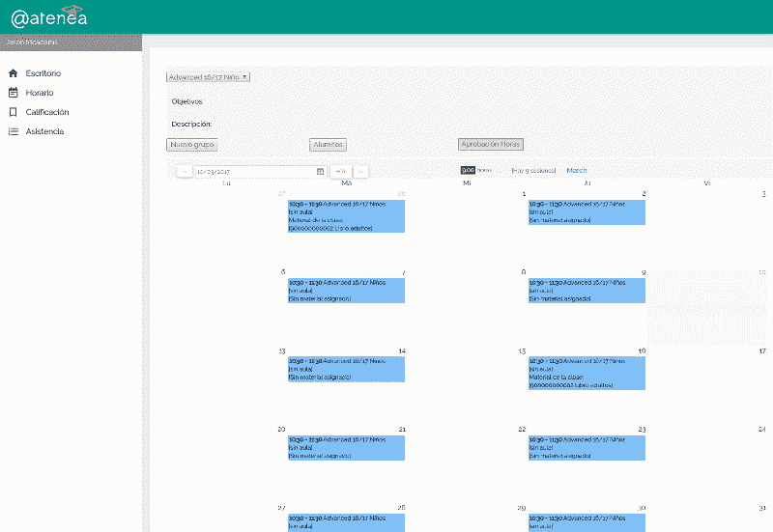773x532 pixels.
Task: Click day number 13 in the calendar
Action: click(282, 351)
